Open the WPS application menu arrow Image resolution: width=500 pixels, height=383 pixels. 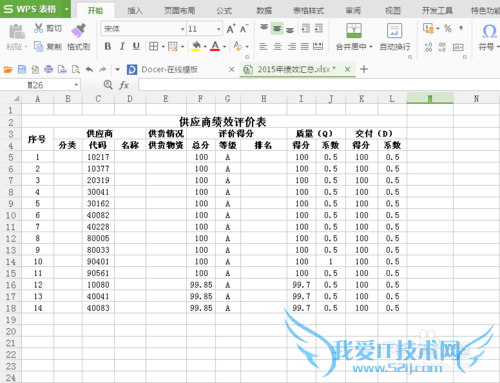coord(67,9)
